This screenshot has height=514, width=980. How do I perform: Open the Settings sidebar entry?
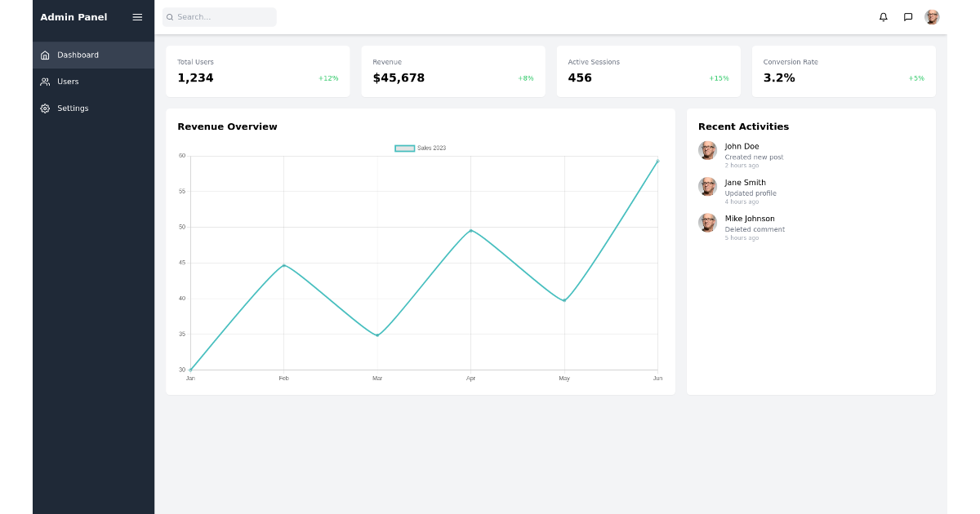[x=73, y=108]
